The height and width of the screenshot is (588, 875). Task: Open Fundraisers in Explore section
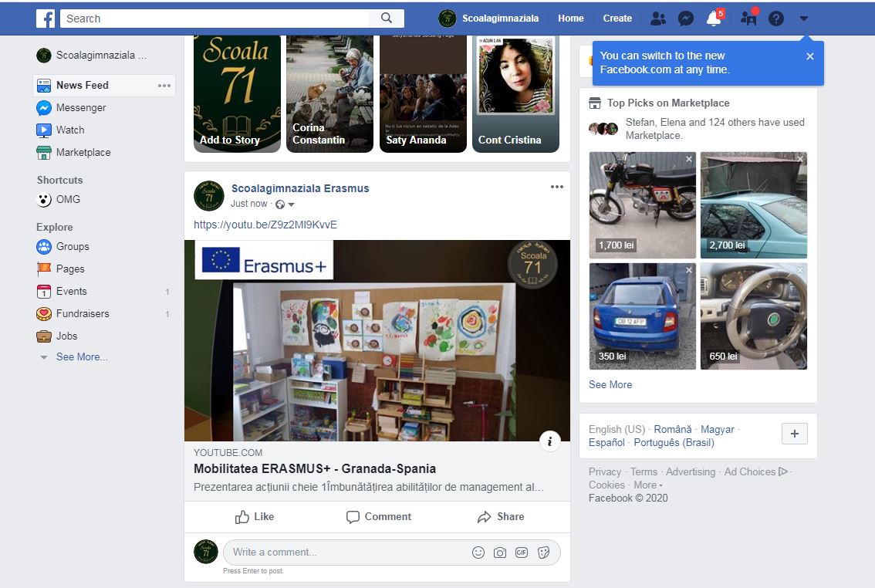click(x=73, y=313)
